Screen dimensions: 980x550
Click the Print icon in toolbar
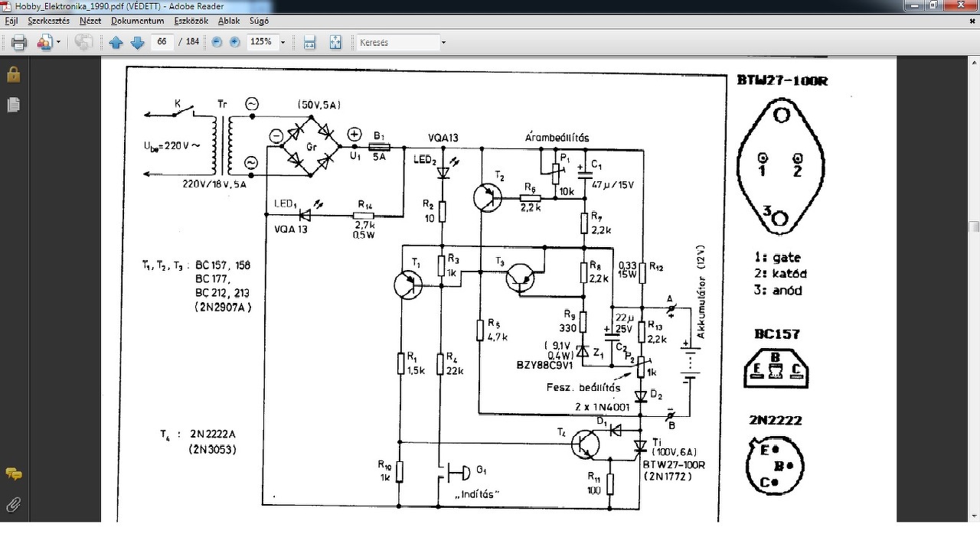pos(19,42)
